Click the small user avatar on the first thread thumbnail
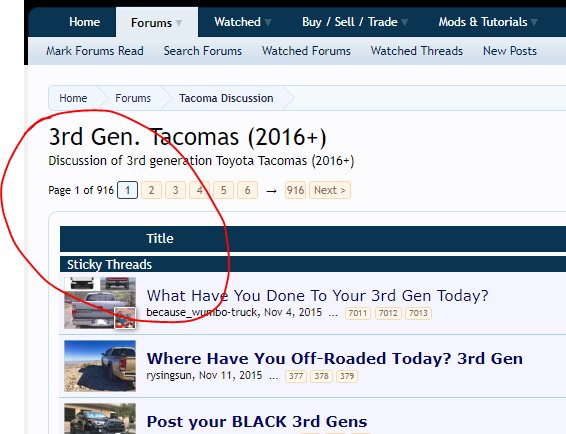The width and height of the screenshot is (566, 434). [125, 318]
